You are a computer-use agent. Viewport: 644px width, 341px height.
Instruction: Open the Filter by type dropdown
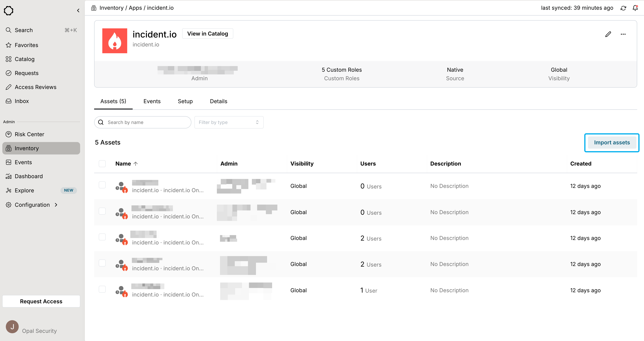(x=229, y=122)
